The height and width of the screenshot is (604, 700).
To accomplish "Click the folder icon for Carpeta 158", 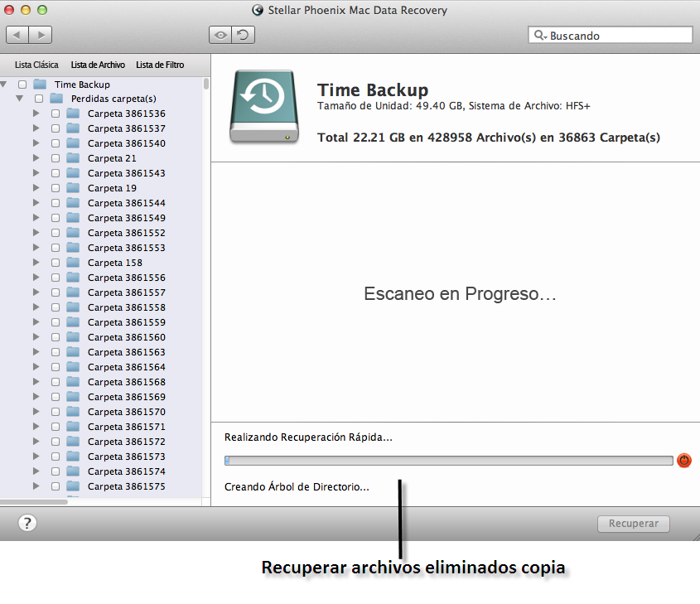I will tap(73, 263).
